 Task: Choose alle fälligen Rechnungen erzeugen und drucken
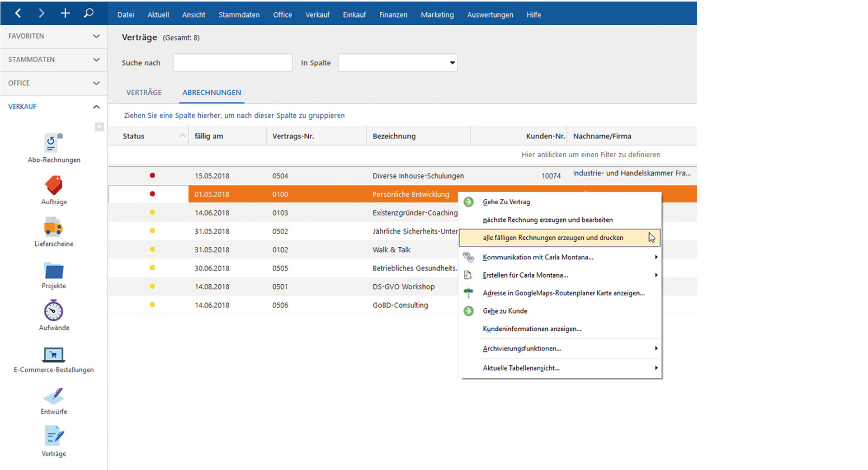pos(560,238)
